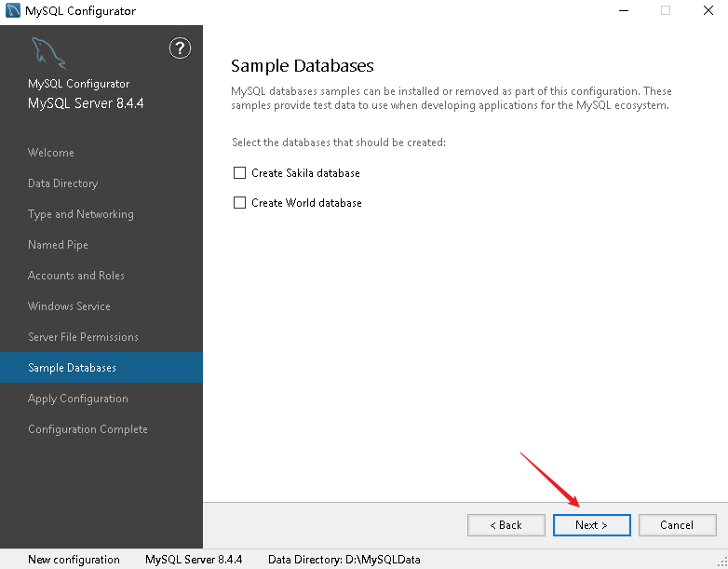Open the Data Directory step
This screenshot has height=569, width=728.
(x=62, y=183)
